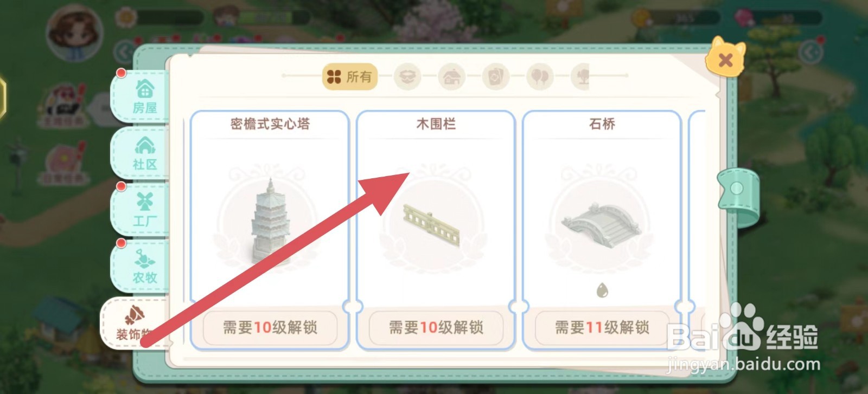Tap the pagoda's 需要10级解锁 button
The image size is (868, 394).
coord(270,327)
